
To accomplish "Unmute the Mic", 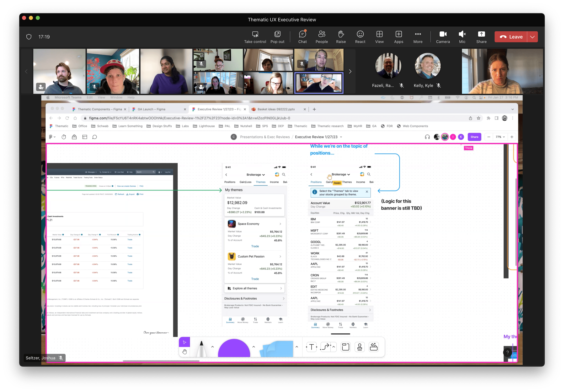I will point(462,37).
